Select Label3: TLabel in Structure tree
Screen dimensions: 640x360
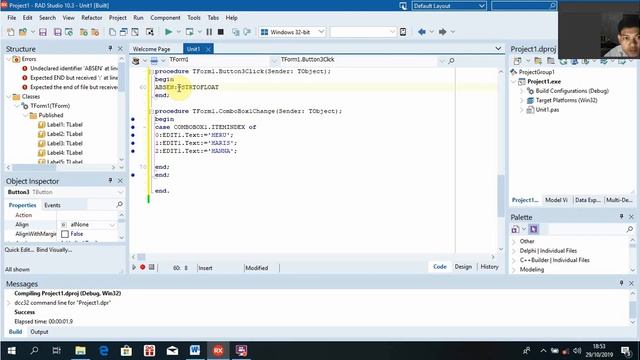click(64, 143)
